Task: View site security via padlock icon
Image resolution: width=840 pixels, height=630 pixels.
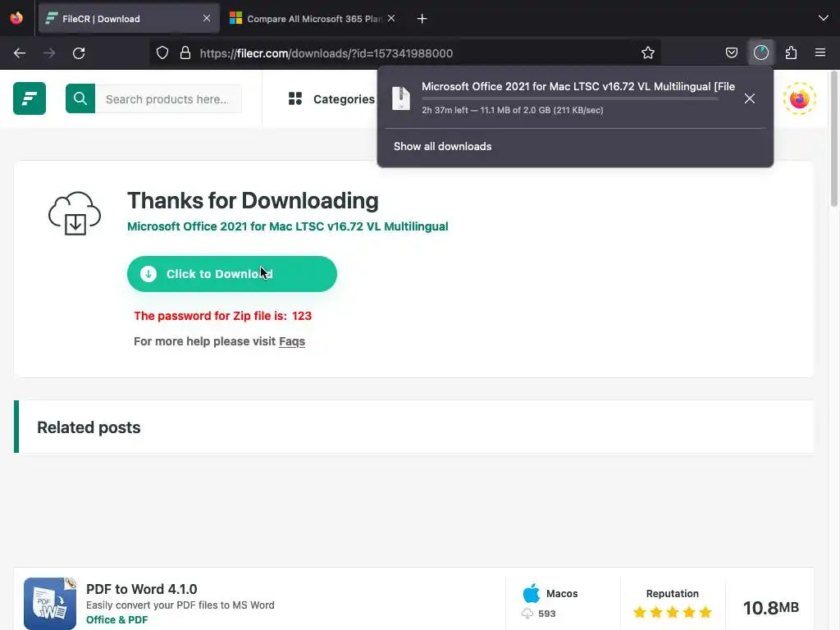Action: point(185,53)
